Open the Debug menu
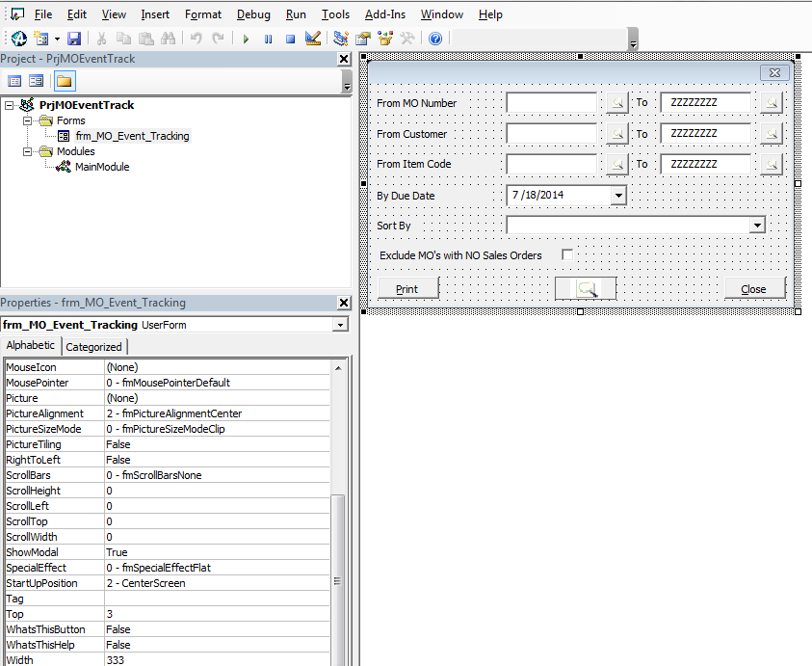The height and width of the screenshot is (666, 812). click(253, 14)
